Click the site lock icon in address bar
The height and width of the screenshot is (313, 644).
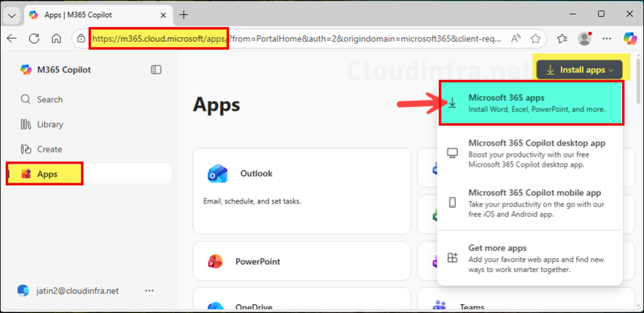81,38
